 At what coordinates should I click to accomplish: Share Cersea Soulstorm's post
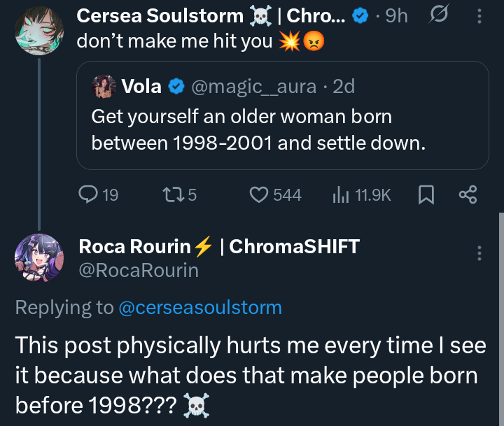(x=467, y=194)
